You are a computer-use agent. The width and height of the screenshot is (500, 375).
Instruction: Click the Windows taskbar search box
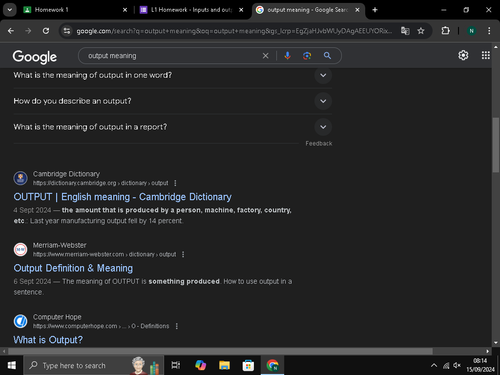(x=93, y=365)
